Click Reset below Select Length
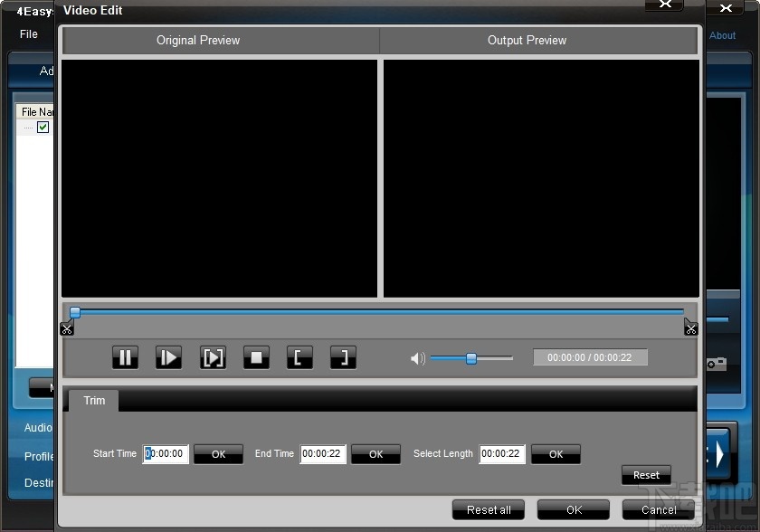This screenshot has height=532, width=760. (646, 475)
